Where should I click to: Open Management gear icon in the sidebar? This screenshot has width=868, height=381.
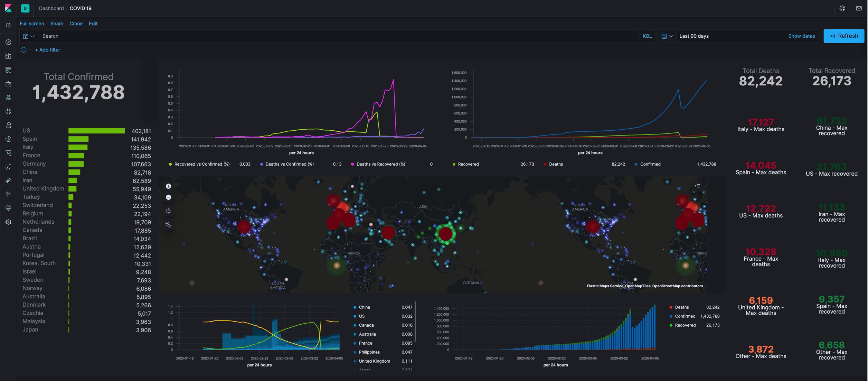coord(8,222)
